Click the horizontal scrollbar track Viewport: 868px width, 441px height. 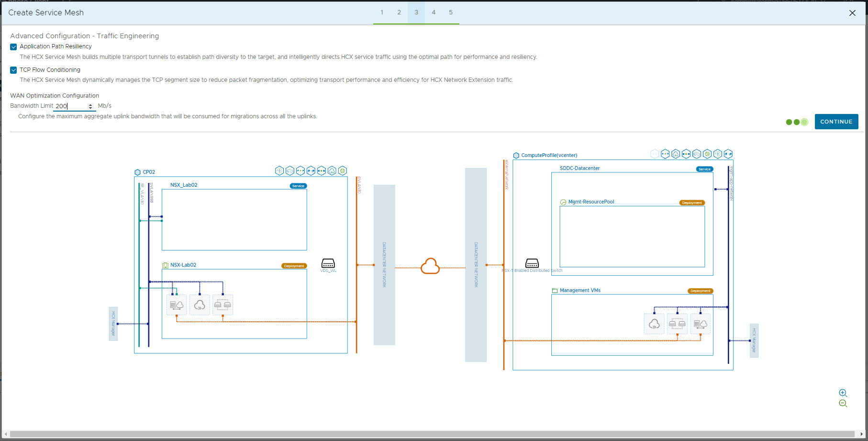pos(433,434)
